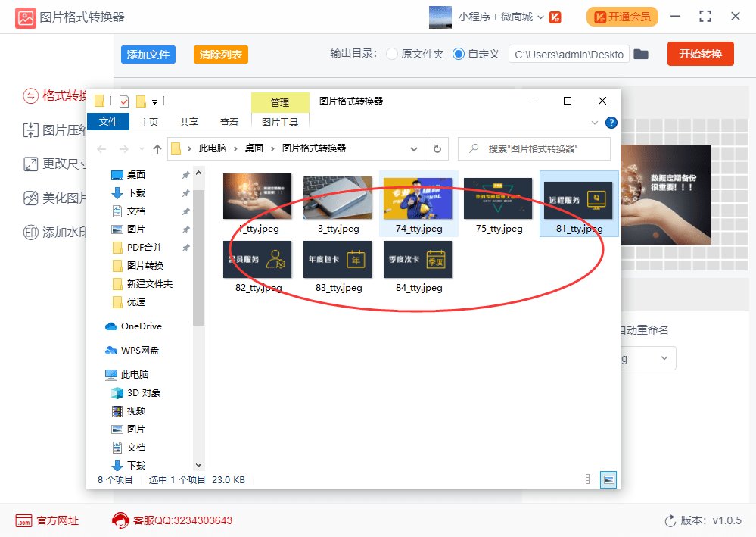Open the 美化图片 beautify tool
Viewport: 756px width, 537px height.
click(x=45, y=195)
